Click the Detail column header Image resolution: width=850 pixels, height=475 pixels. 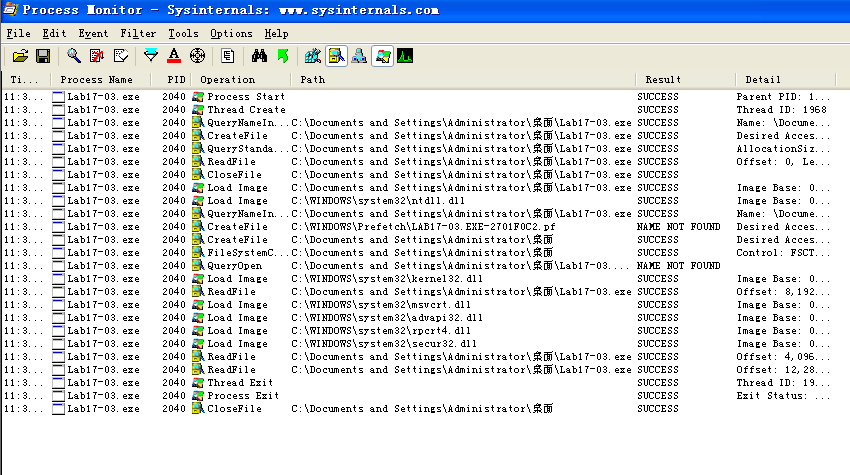coord(786,80)
